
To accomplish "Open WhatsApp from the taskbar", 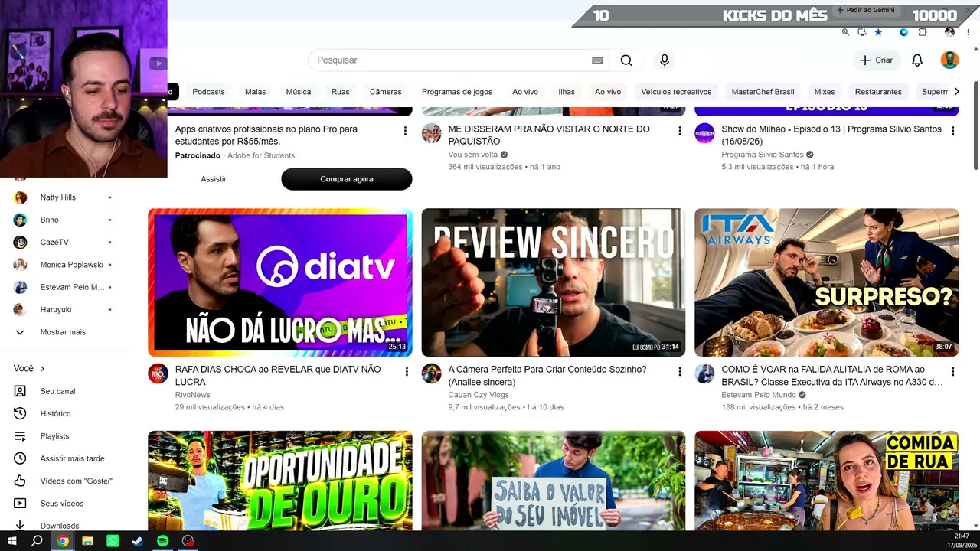I will pyautogui.click(x=113, y=541).
